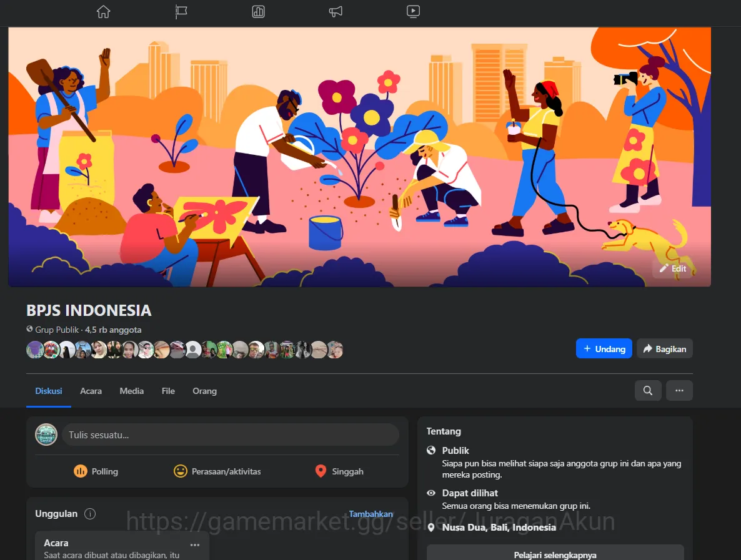Open the Pages flag icon

coord(181,11)
